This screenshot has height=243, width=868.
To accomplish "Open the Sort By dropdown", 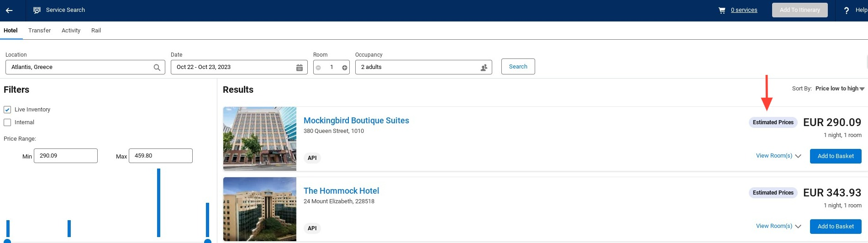I will pos(840,89).
